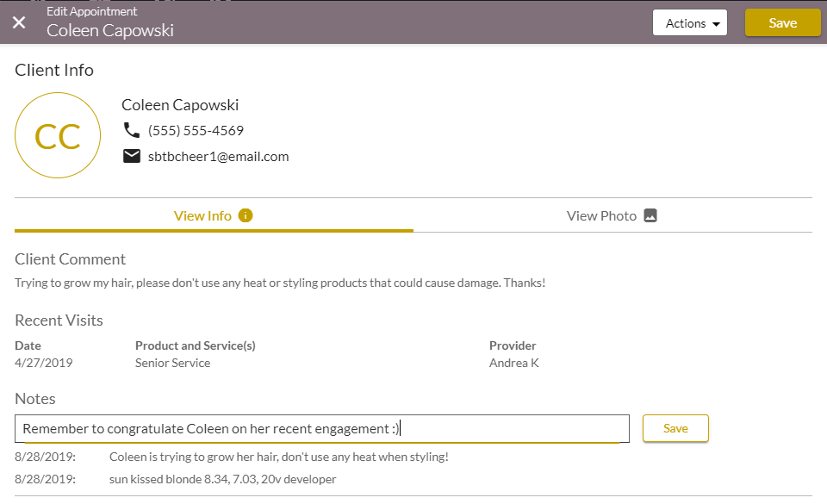This screenshot has height=504, width=827.
Task: Select the sun kissed blonde formula note
Action: (222, 479)
